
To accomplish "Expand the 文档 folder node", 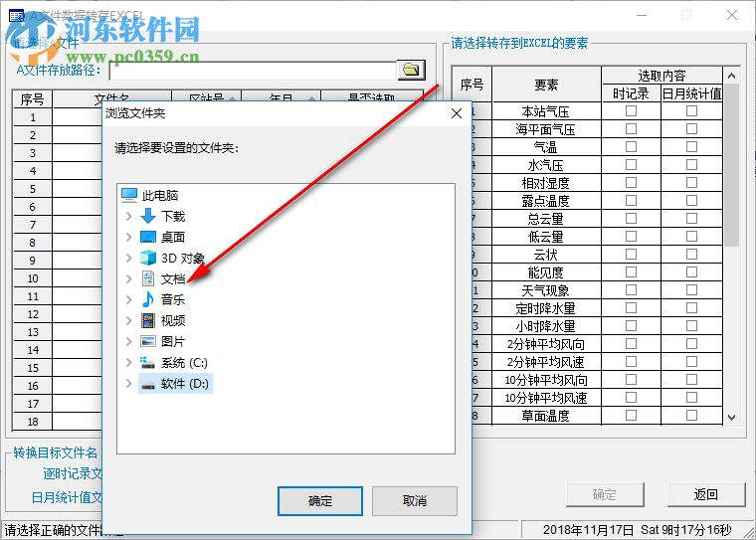I will [x=128, y=278].
